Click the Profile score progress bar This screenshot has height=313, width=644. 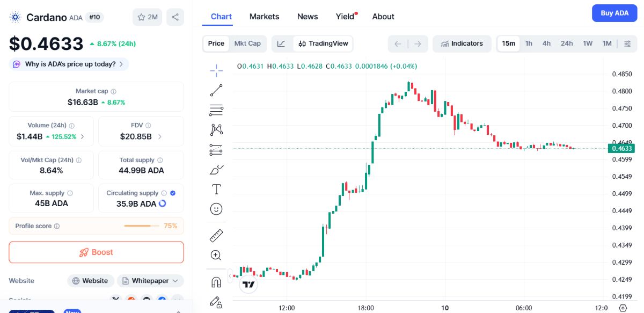pyautogui.click(x=142, y=226)
